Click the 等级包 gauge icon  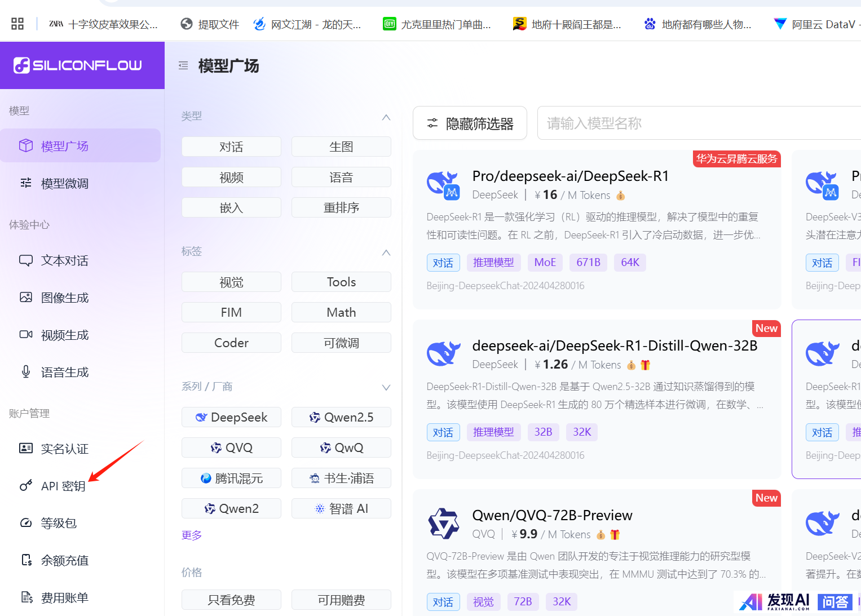click(26, 522)
